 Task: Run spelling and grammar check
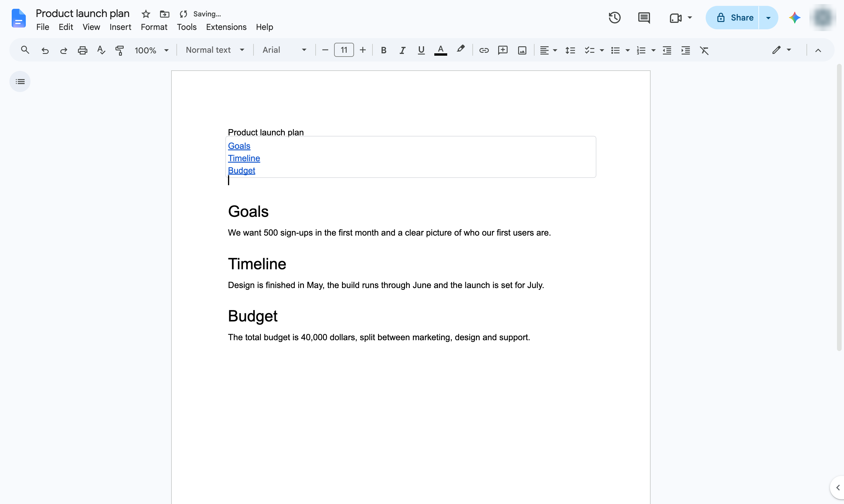pos(101,50)
